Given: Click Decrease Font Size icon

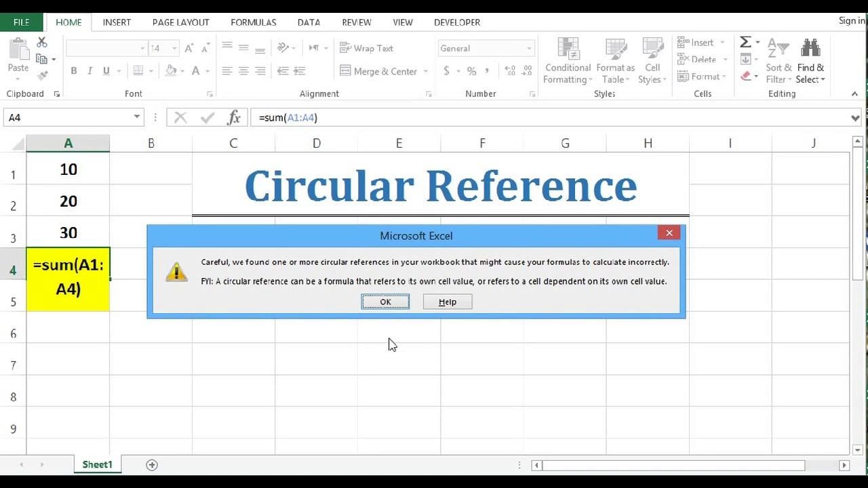Looking at the screenshot, I should (x=205, y=48).
